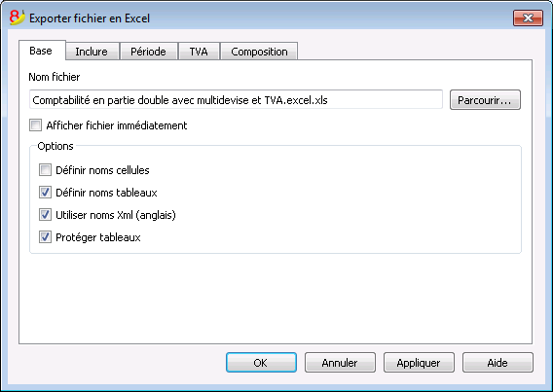Click the dialog title Exporter fichier en Excel
The width and height of the screenshot is (553, 392).
(x=90, y=18)
